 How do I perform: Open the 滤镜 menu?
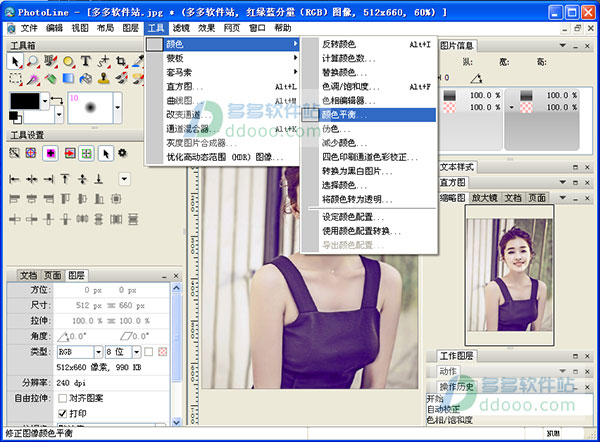click(181, 28)
